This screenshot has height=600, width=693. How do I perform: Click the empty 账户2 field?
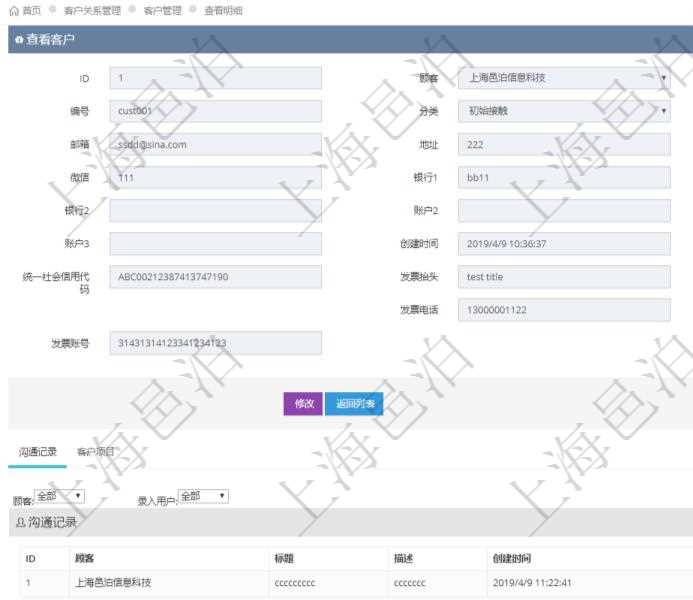(x=564, y=211)
